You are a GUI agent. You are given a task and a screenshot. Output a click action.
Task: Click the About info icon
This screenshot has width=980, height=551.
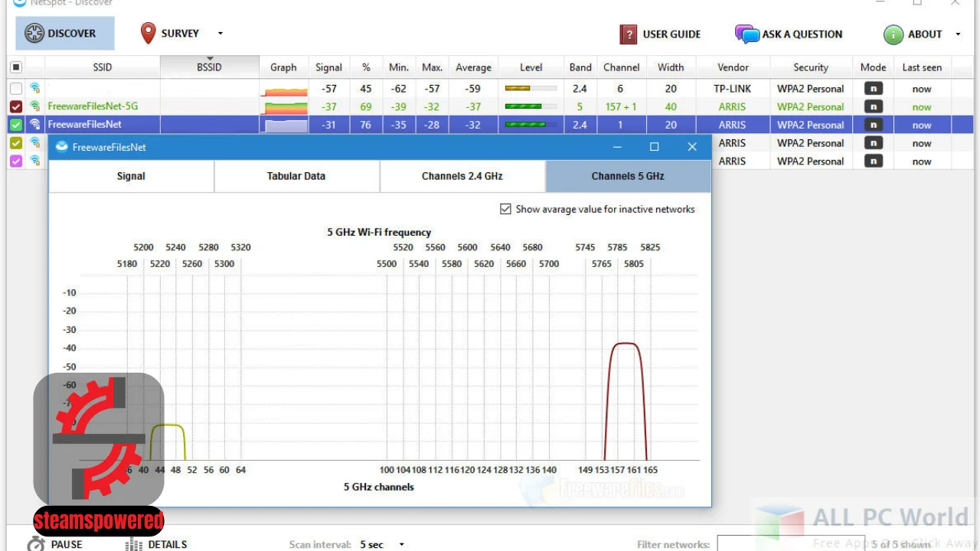pos(893,34)
